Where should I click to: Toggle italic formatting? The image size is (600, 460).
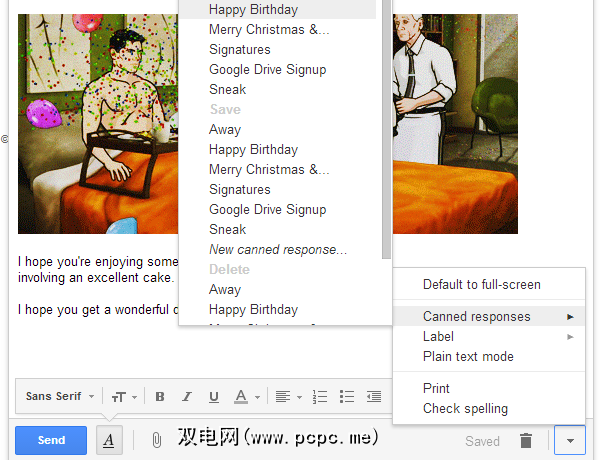pyautogui.click(x=187, y=396)
